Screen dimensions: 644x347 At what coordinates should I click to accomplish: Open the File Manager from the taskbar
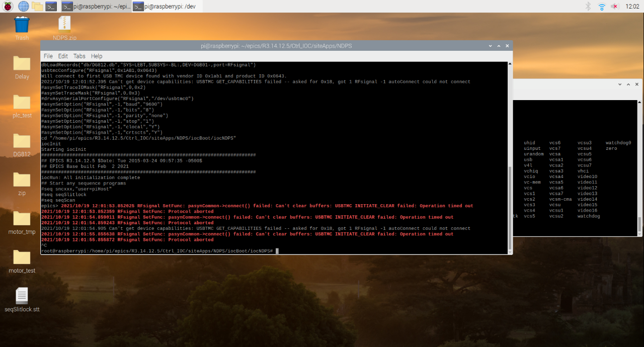tap(37, 7)
